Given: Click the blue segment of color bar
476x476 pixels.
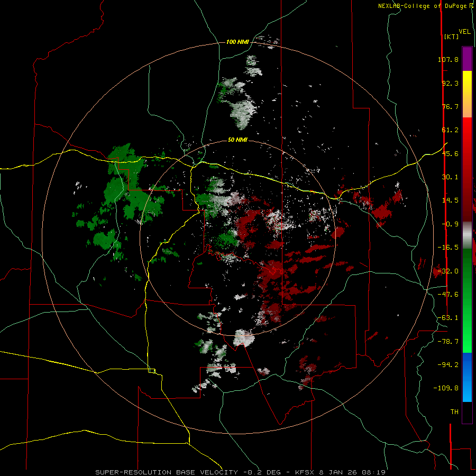Looking at the screenshot, I should click(467, 377).
